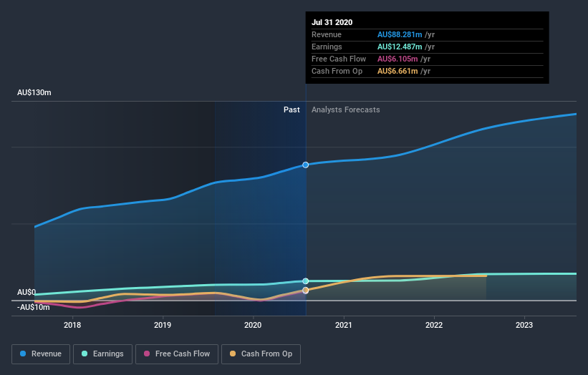Click the pink Free Cash Flow legend dot
This screenshot has width=588, height=375.
[147, 354]
